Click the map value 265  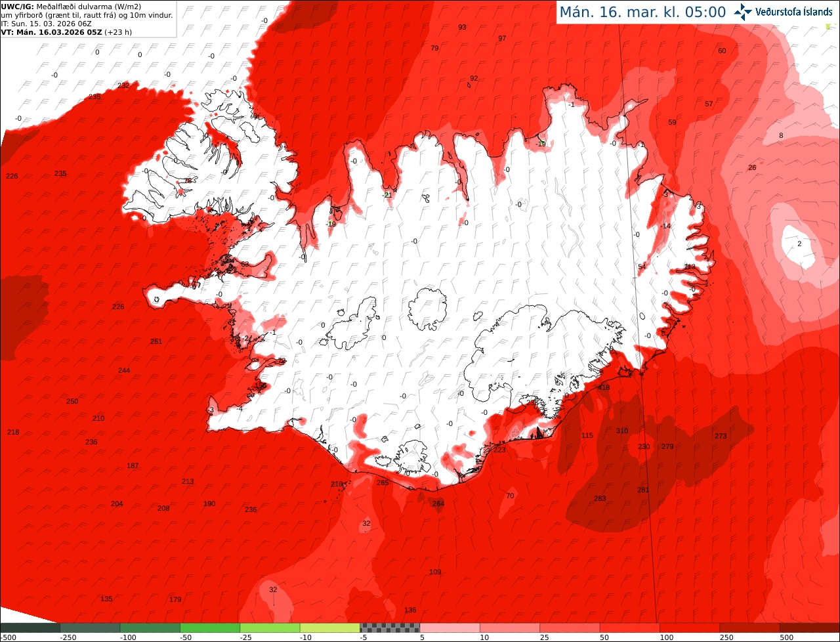[x=383, y=483]
